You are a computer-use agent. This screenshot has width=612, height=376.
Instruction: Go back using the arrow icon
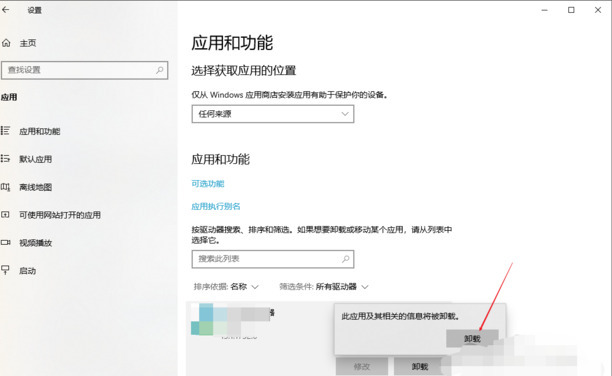5,10
